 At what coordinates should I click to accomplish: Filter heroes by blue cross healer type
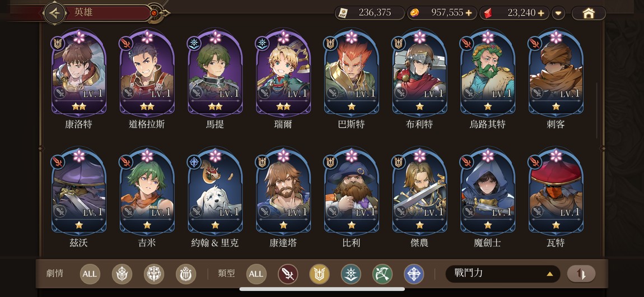pos(414,274)
